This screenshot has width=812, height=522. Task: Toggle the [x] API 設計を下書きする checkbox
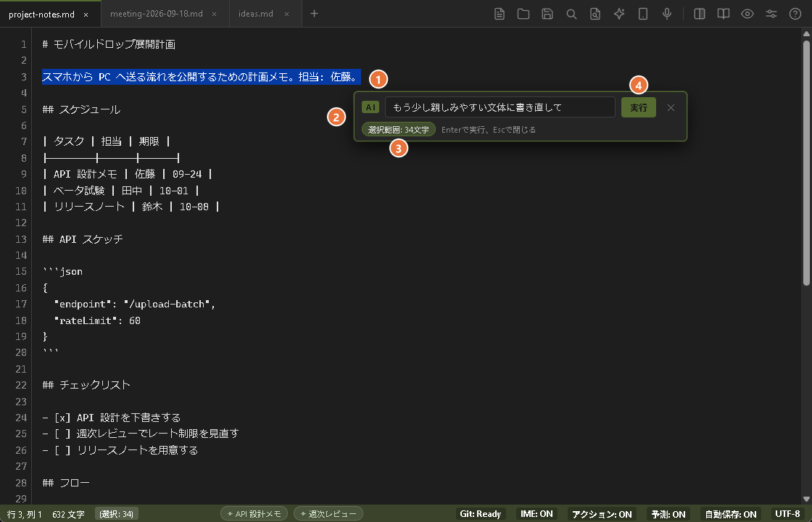tap(62, 418)
